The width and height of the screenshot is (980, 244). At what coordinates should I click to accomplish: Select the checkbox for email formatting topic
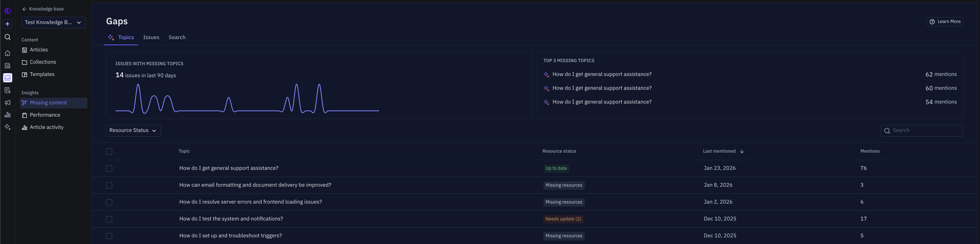point(109,185)
